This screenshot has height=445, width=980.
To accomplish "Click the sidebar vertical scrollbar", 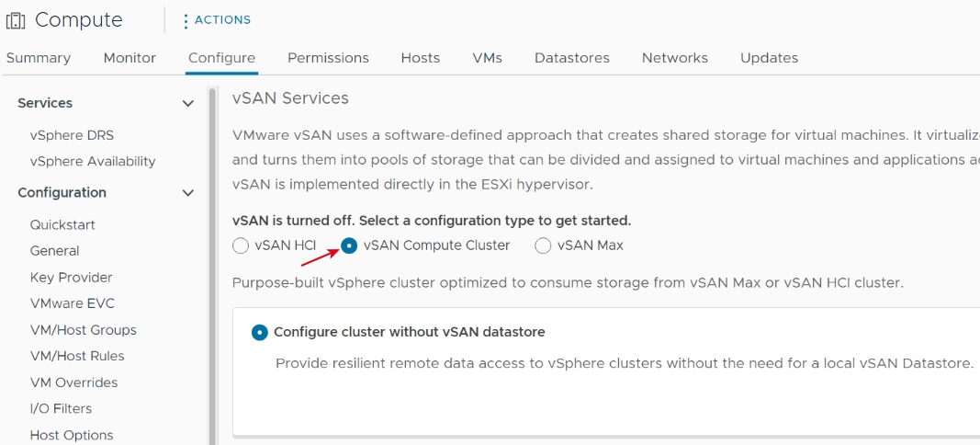I will pyautogui.click(x=212, y=266).
